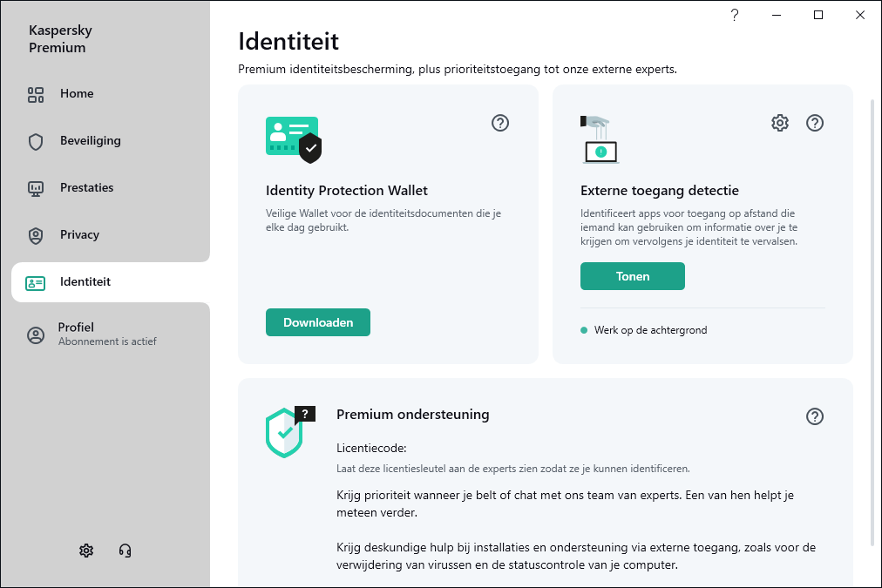This screenshot has width=882, height=588.
Task: Open settings gear in sidebar bottom
Action: [x=86, y=551]
